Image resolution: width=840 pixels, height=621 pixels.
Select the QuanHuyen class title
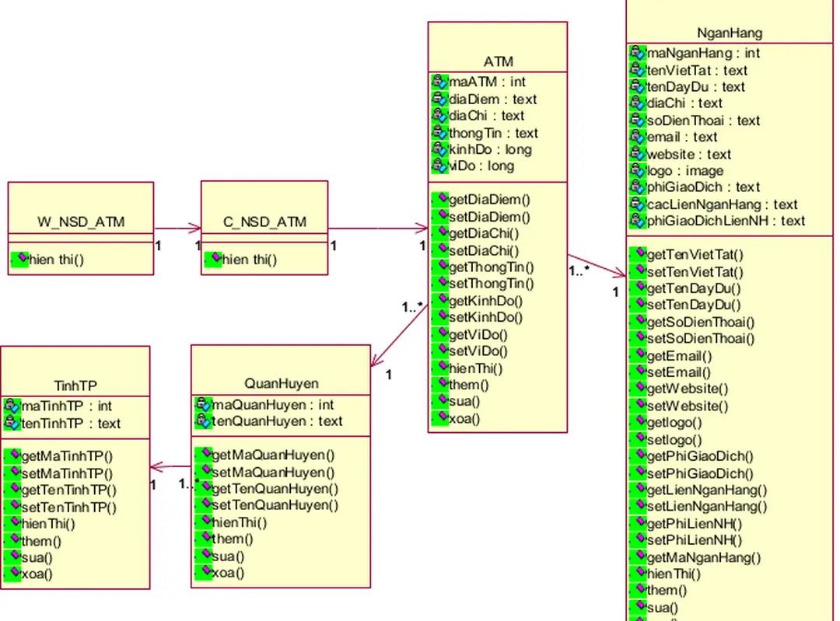(281, 383)
